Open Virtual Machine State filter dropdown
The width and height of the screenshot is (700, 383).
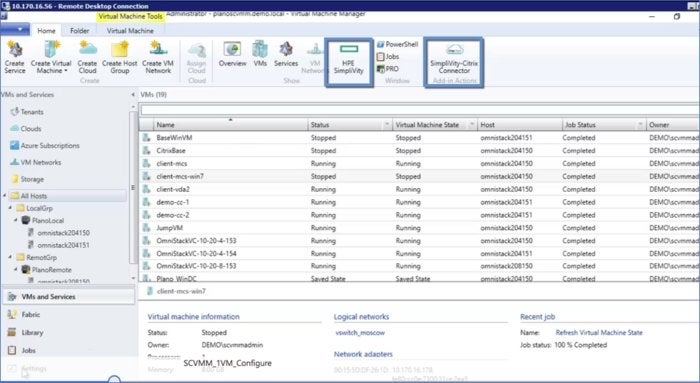pyautogui.click(x=472, y=125)
